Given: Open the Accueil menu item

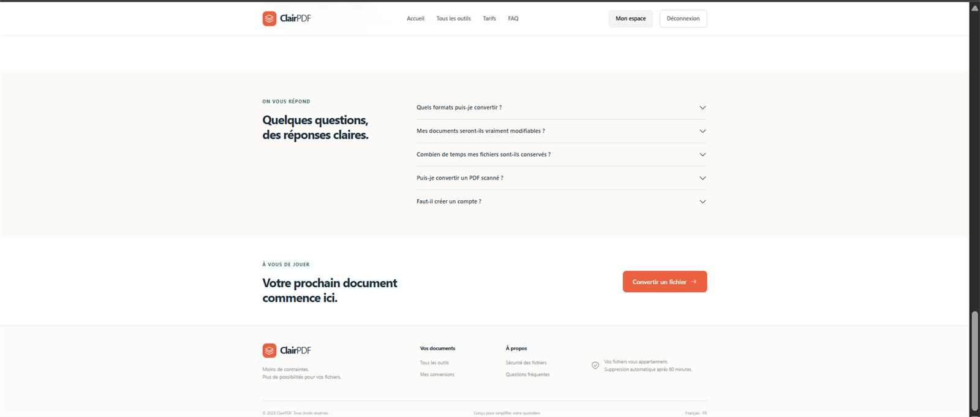Looking at the screenshot, I should tap(415, 18).
